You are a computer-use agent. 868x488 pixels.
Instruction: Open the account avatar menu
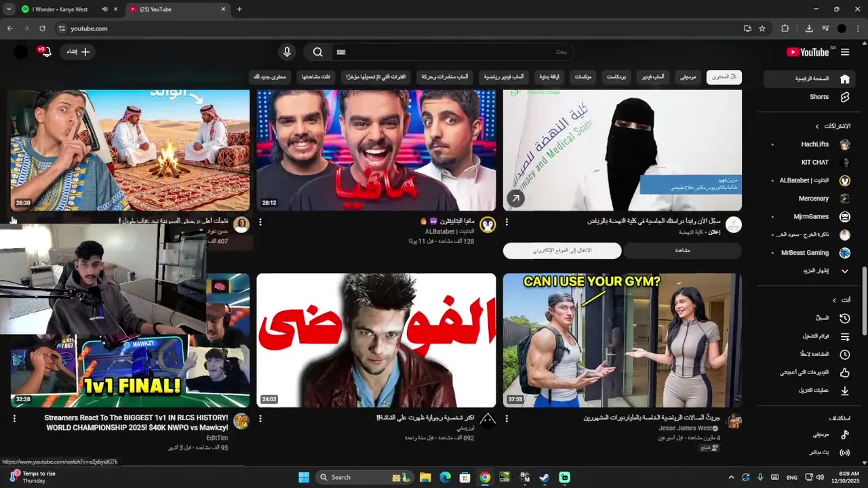[21, 52]
